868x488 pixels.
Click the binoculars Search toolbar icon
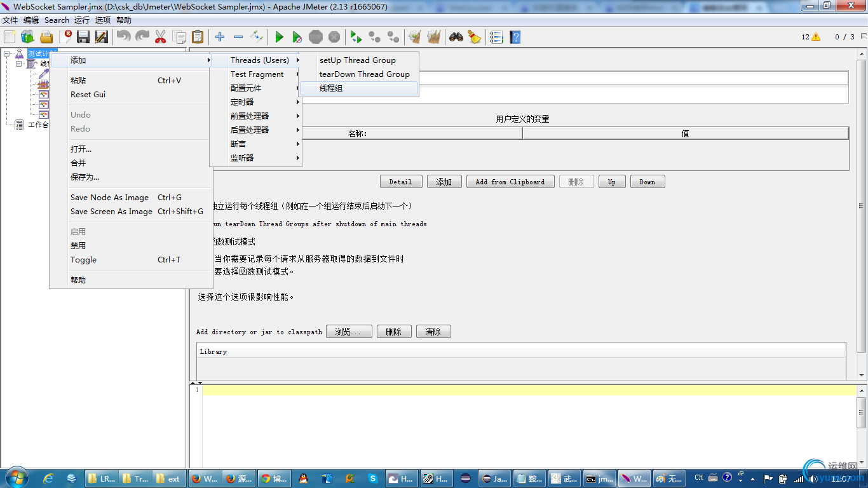(456, 37)
